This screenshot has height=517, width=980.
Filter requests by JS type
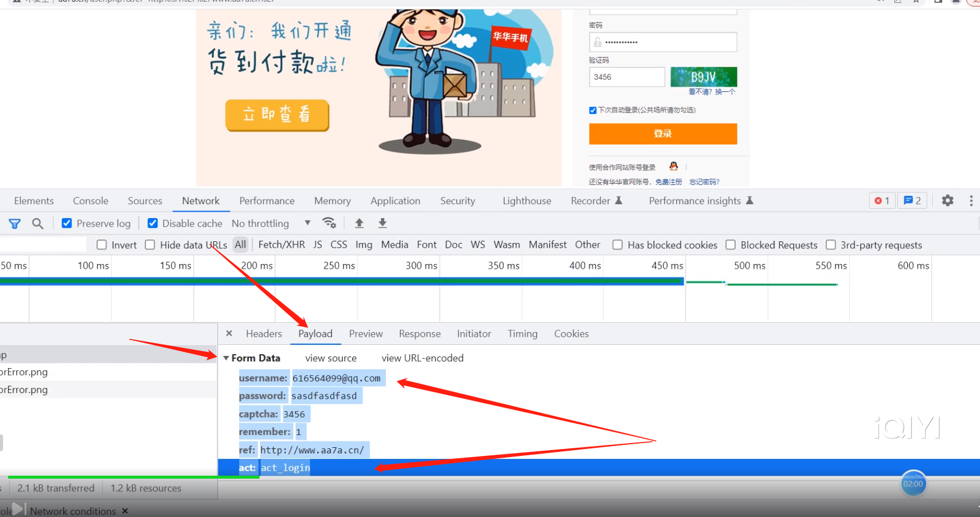pyautogui.click(x=318, y=245)
